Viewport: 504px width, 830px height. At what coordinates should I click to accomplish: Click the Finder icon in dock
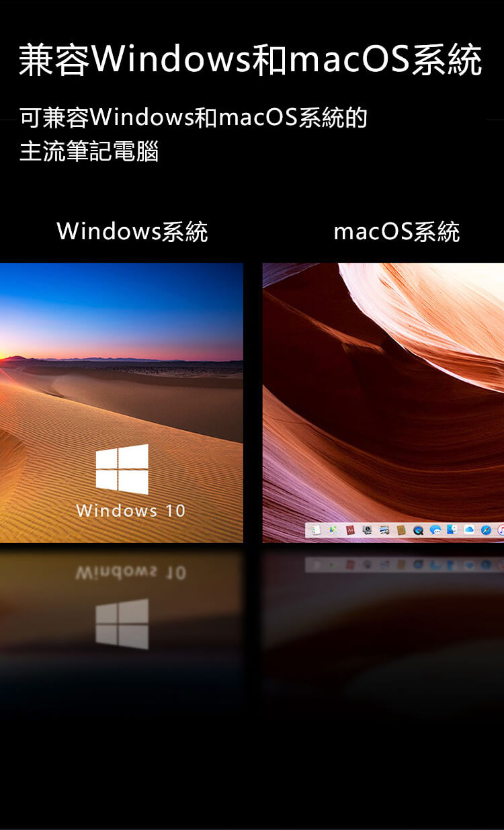pyautogui.click(x=452, y=531)
